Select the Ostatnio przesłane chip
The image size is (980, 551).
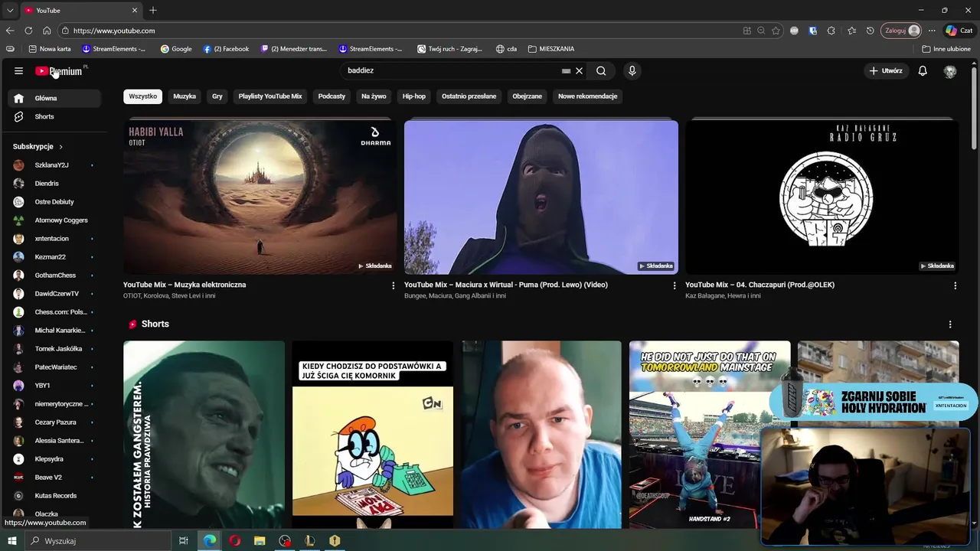click(x=469, y=96)
